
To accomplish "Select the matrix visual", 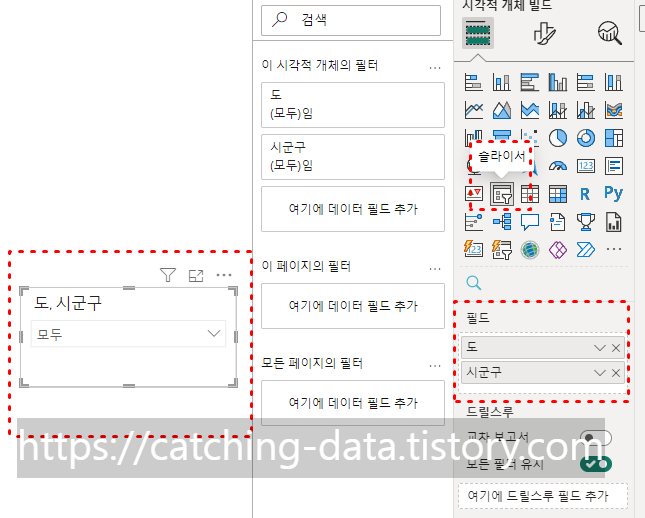I will 557,193.
